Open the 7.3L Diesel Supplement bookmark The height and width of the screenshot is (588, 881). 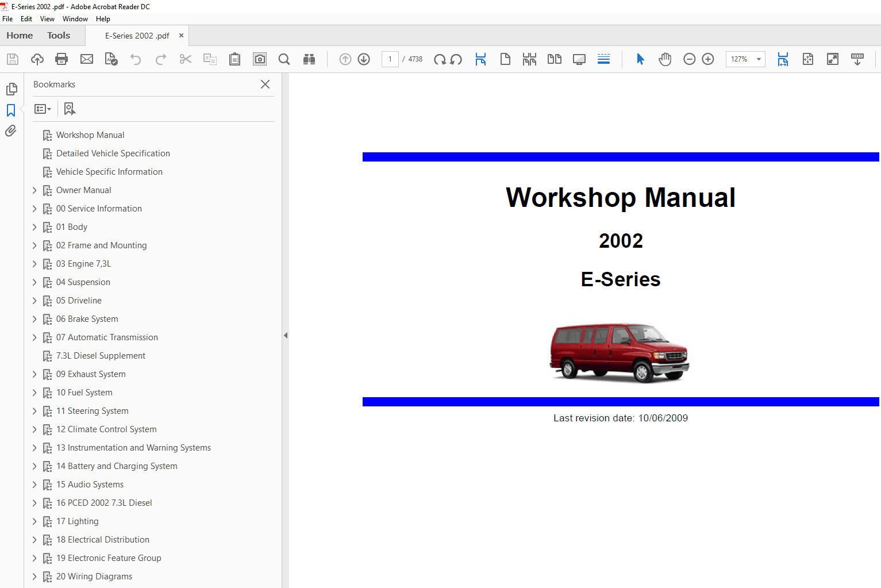[101, 356]
